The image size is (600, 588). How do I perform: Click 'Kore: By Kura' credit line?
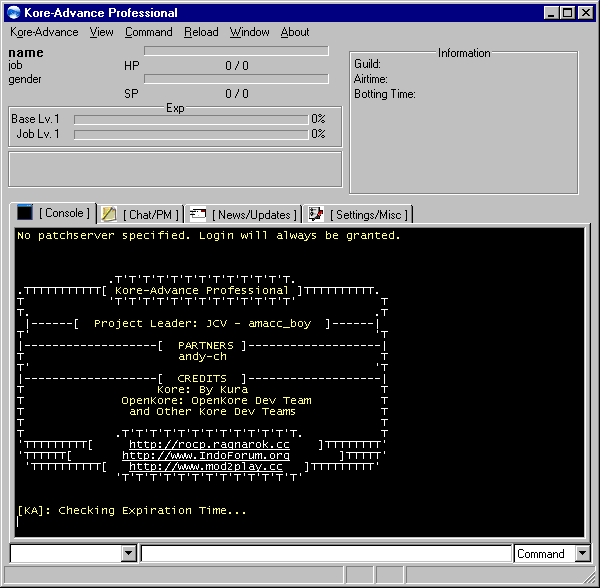[x=202, y=390]
